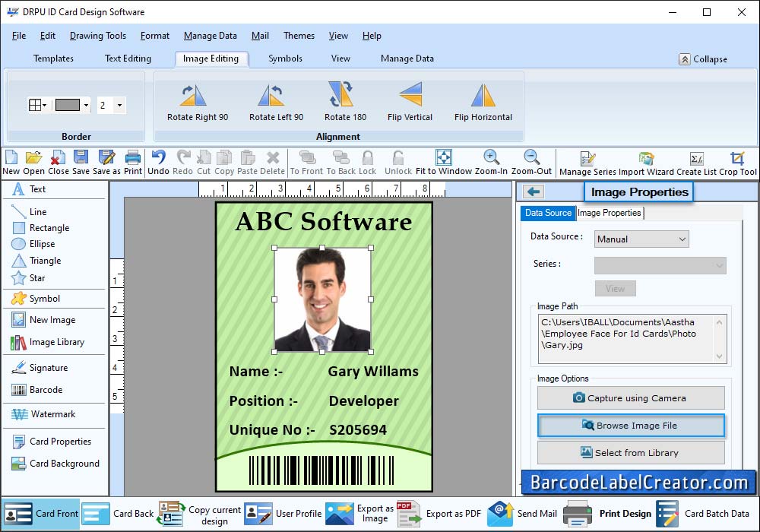Click Copy current design
760x532 pixels.
199,514
